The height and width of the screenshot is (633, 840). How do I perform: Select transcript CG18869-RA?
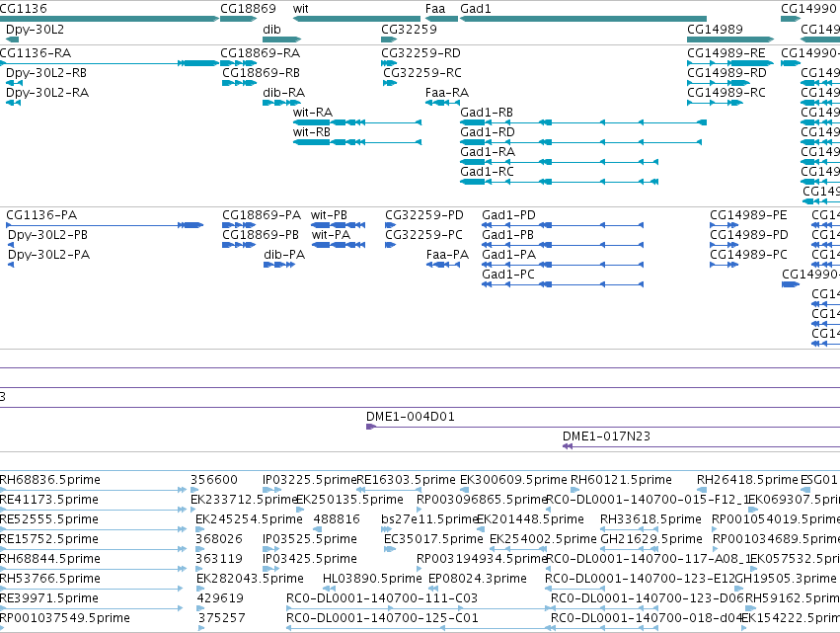239,63
